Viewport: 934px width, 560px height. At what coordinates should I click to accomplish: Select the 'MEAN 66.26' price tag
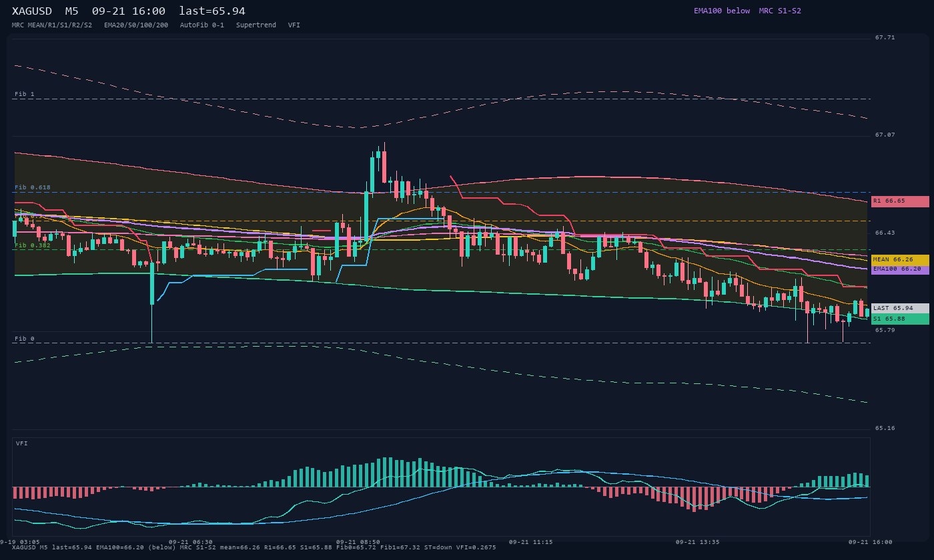point(900,260)
